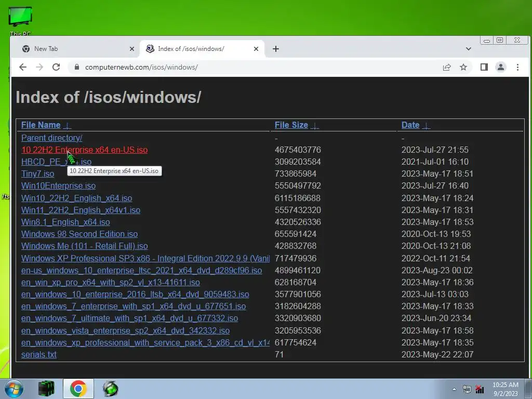The height and width of the screenshot is (399, 532).
Task: Open Windows Me (101 - Retail Full).iso
Action: pos(85,246)
